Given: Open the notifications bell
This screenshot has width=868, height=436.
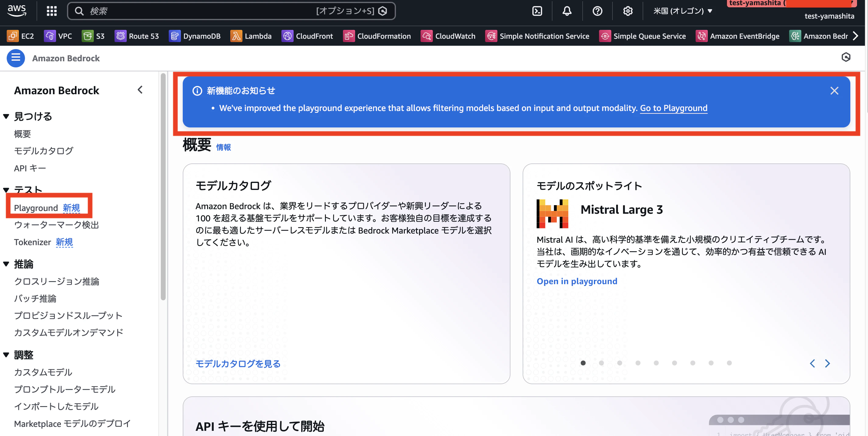Looking at the screenshot, I should (x=567, y=11).
